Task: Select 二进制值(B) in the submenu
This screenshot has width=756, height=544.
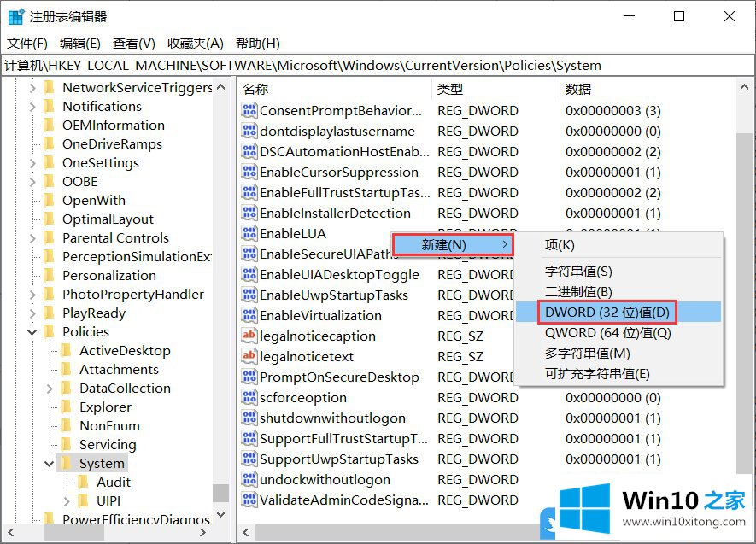Action: [618, 292]
